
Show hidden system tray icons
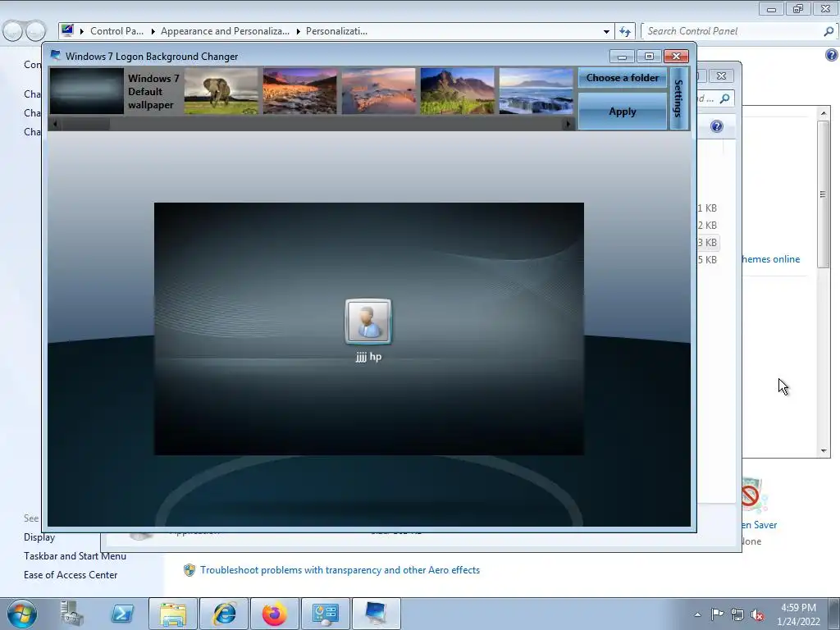point(697,614)
